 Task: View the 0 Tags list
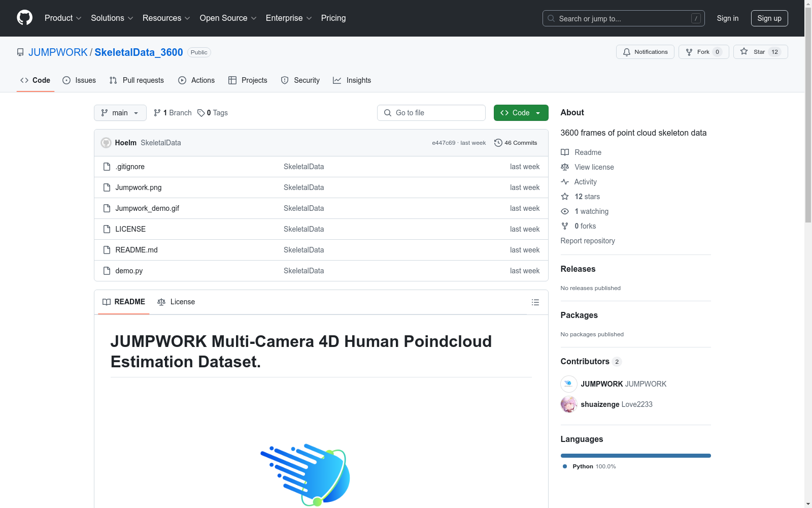(213, 113)
